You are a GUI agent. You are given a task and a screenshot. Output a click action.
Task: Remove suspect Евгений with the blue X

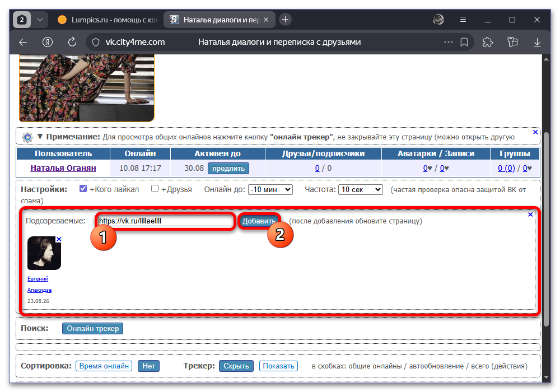tap(59, 239)
